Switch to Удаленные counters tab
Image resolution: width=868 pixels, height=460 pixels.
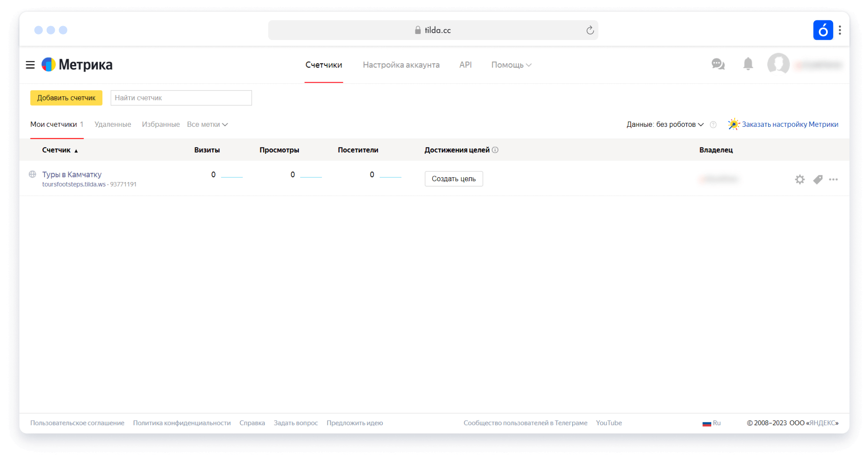click(113, 125)
